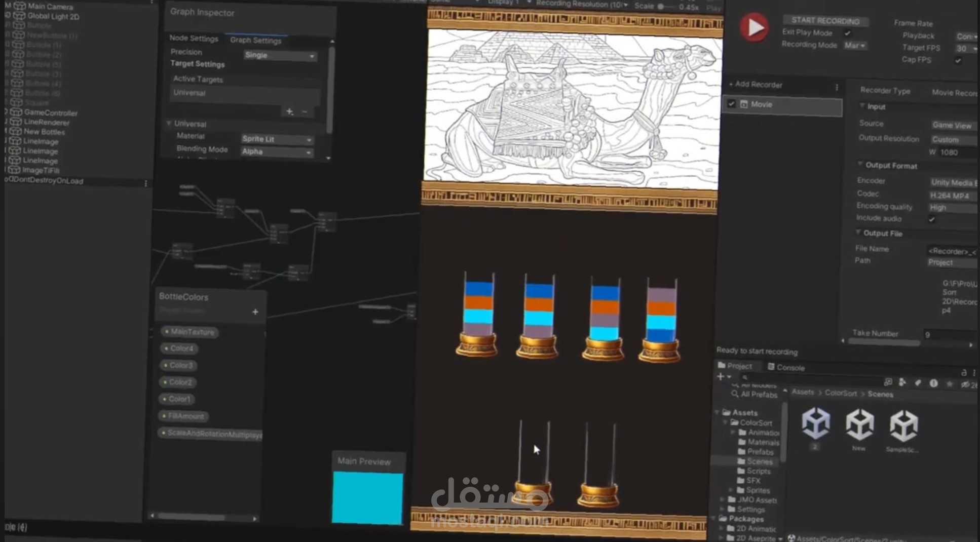The width and height of the screenshot is (980, 542).
Task: Toggle the Exit Play Mode checkbox
Action: 848,33
